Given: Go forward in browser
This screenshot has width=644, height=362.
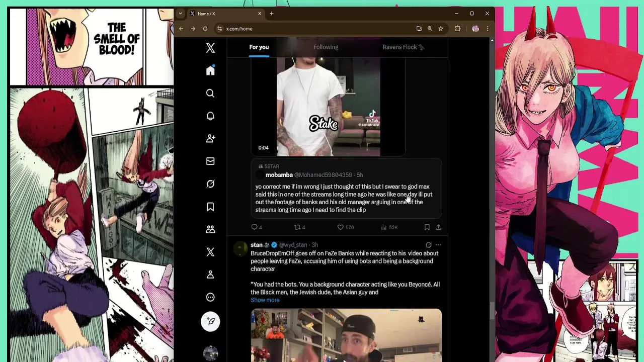Looking at the screenshot, I should pos(193,29).
